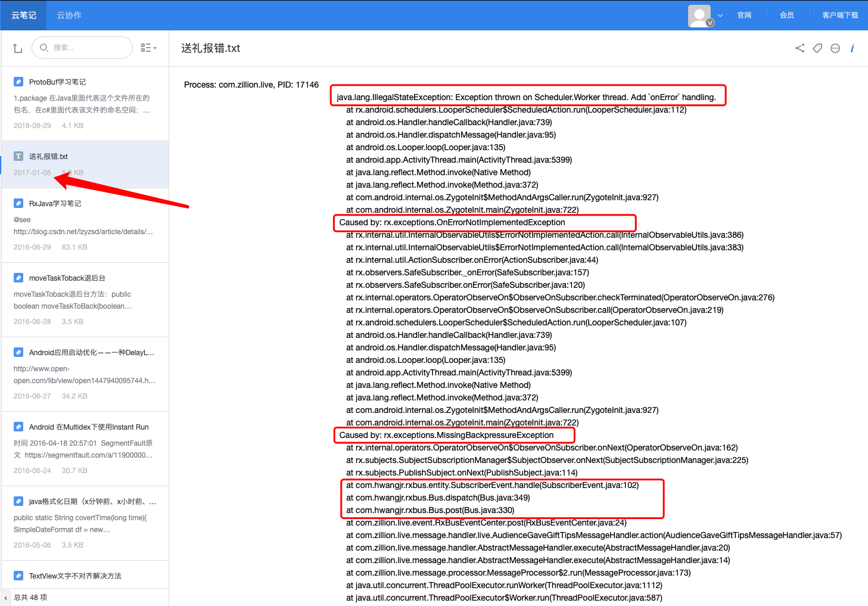
Task: Open the 会员 link
Action: [787, 15]
